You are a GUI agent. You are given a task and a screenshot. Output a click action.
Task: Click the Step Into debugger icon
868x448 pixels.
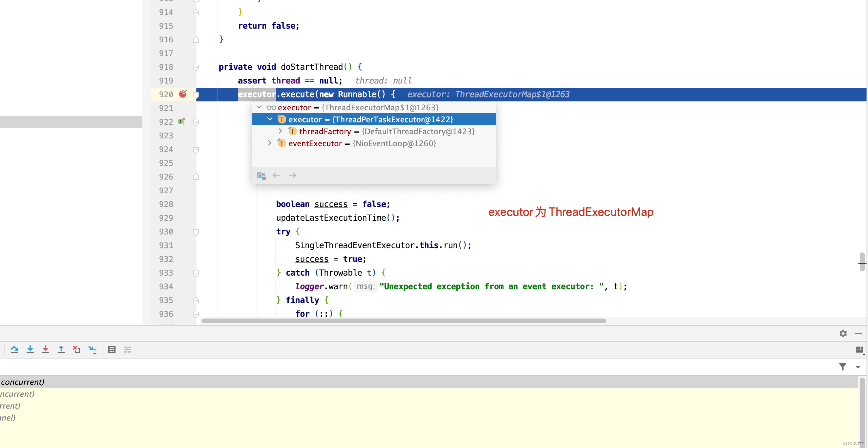(x=30, y=349)
